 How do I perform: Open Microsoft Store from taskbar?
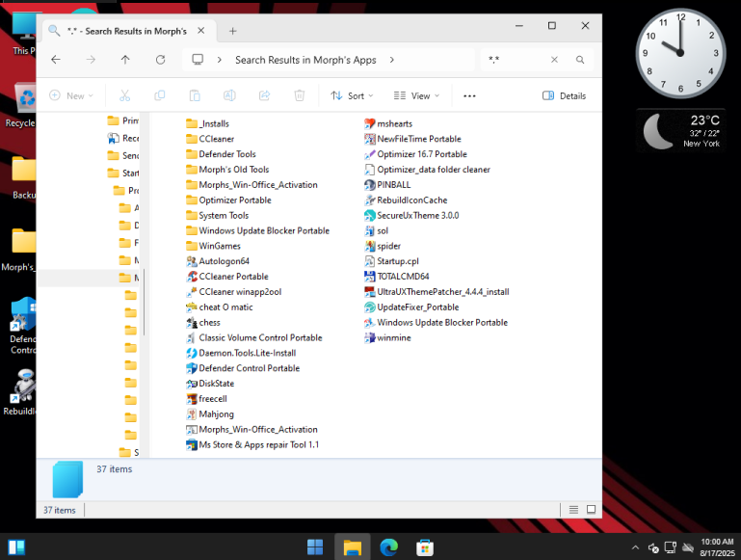coord(425,547)
